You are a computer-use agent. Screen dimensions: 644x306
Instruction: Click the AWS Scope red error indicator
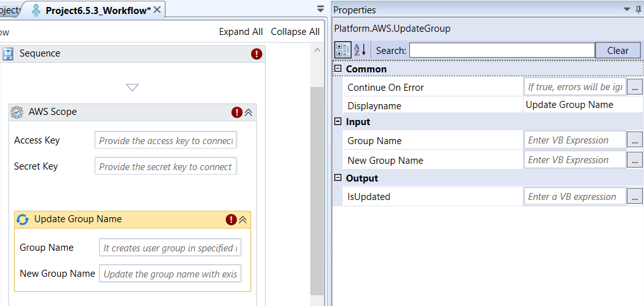coord(237,112)
